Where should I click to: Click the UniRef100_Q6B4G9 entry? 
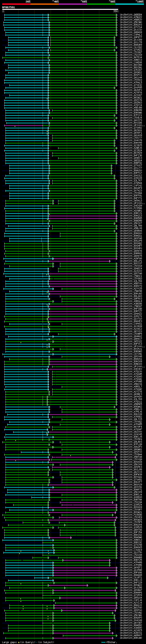tap(131, 32)
